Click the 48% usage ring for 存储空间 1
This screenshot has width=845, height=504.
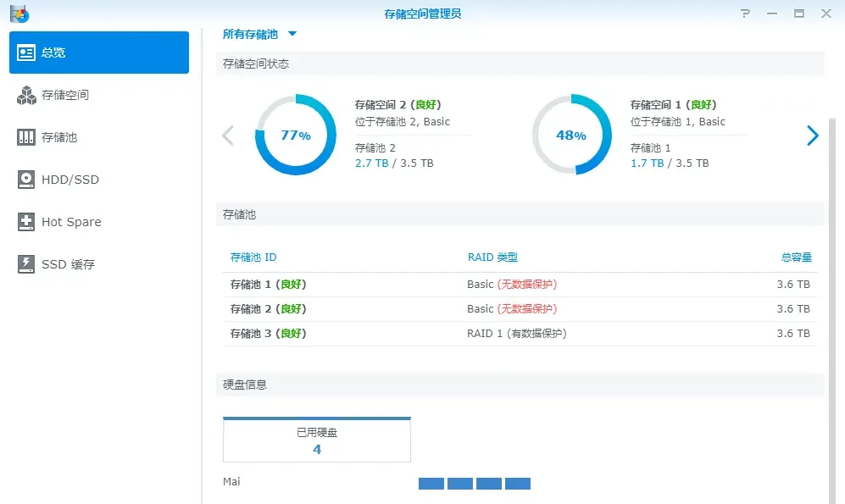[x=571, y=136]
